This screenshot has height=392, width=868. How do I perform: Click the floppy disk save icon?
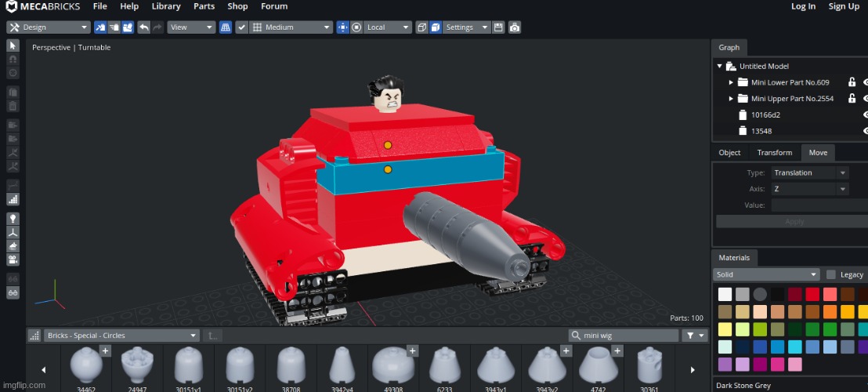498,27
